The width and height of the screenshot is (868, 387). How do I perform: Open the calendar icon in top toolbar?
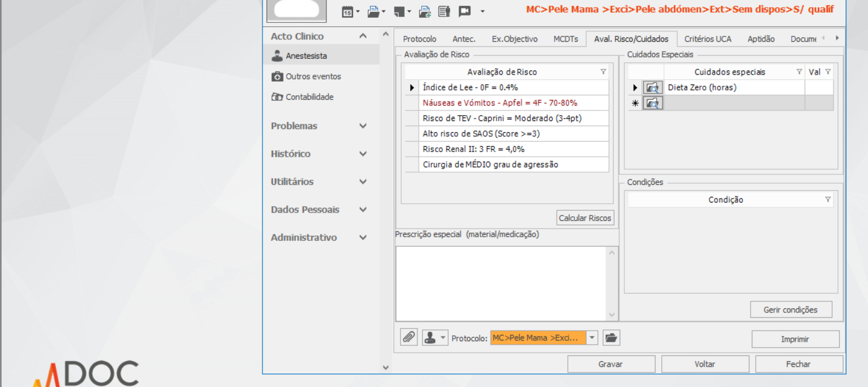tap(348, 11)
